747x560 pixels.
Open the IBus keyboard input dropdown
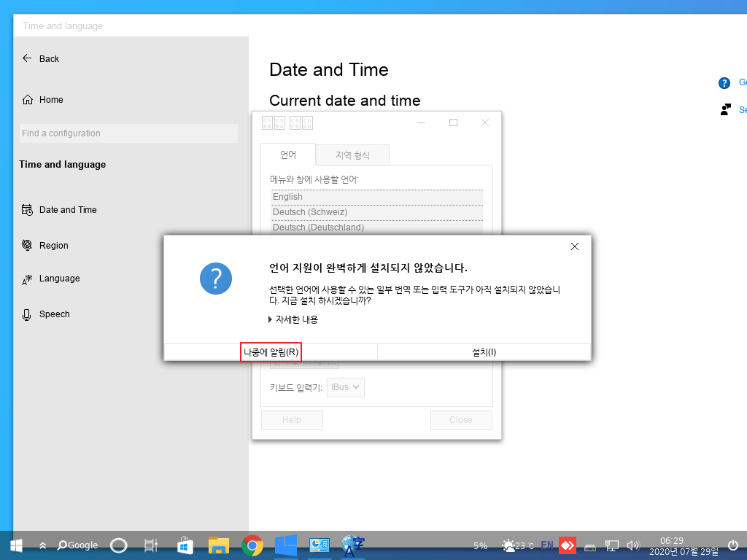(345, 387)
